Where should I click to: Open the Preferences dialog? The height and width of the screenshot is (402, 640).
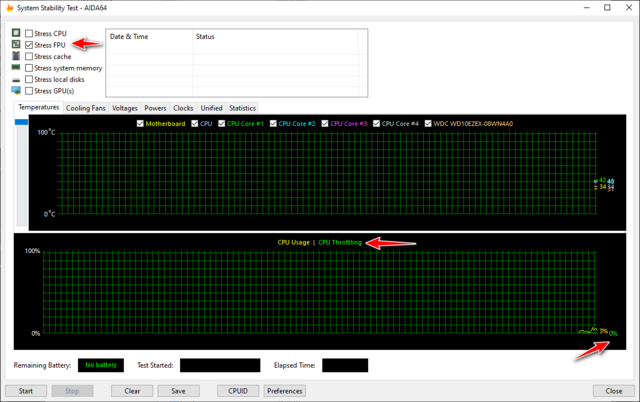(x=285, y=391)
